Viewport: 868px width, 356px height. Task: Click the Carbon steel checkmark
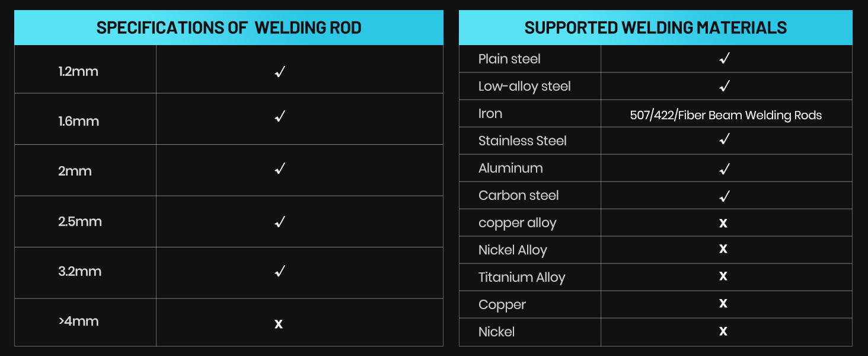(x=724, y=196)
